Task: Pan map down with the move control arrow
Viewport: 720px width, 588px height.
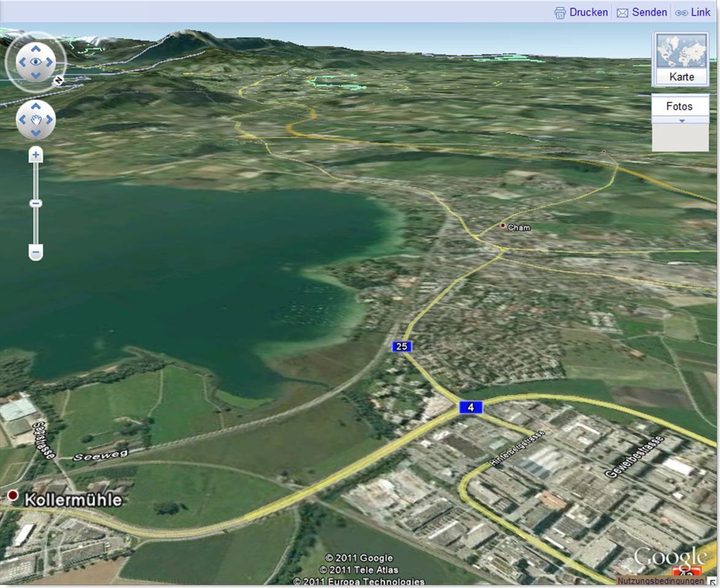Action: point(36,133)
